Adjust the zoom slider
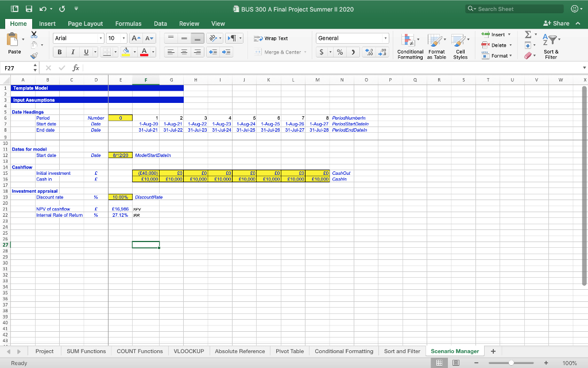Image resolution: width=588 pixels, height=368 pixels. pyautogui.click(x=510, y=363)
